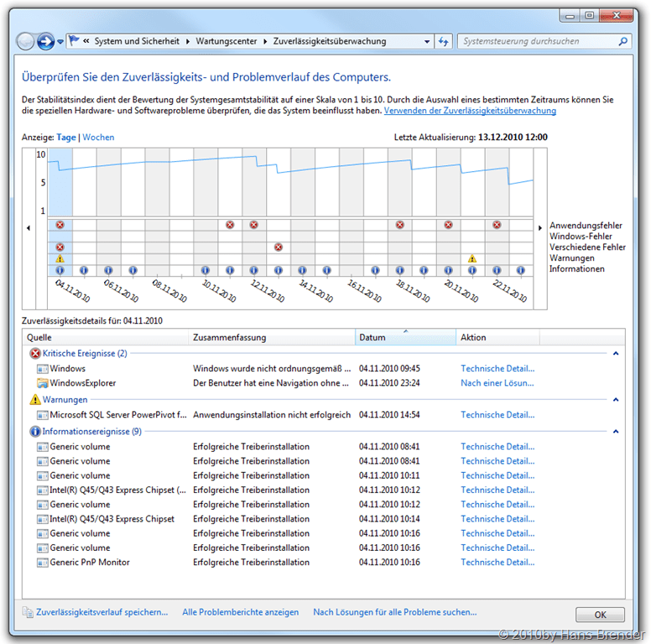
Task: Click the Verschiedene Fehler icon on 13.11.2010
Action: pos(279,247)
